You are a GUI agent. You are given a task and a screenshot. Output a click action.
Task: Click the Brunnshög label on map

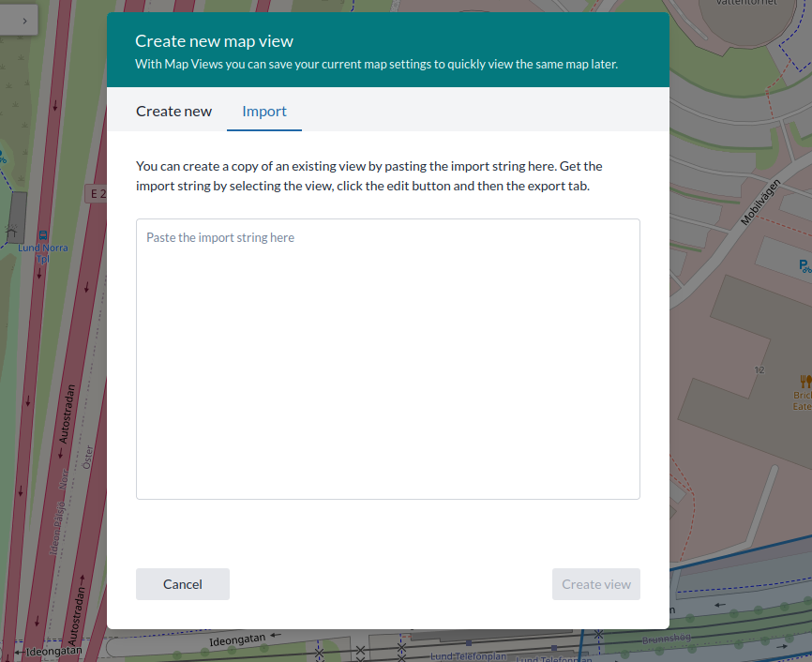click(667, 639)
